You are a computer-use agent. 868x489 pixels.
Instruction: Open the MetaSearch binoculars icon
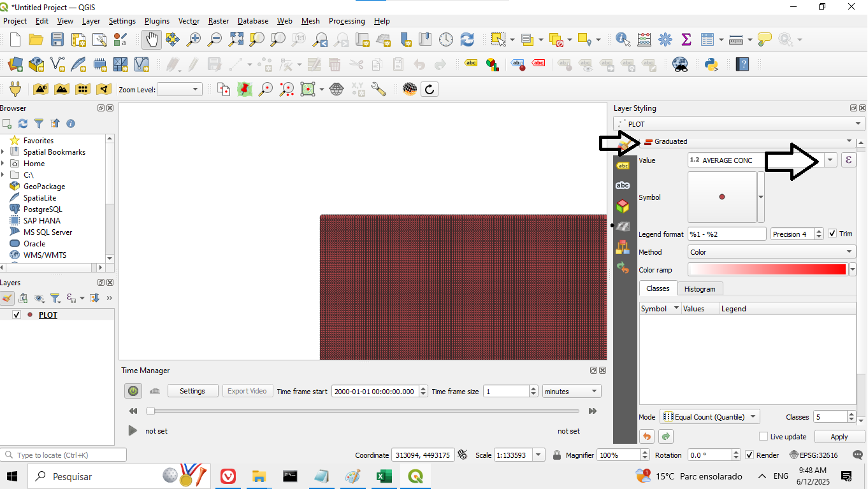(x=681, y=64)
